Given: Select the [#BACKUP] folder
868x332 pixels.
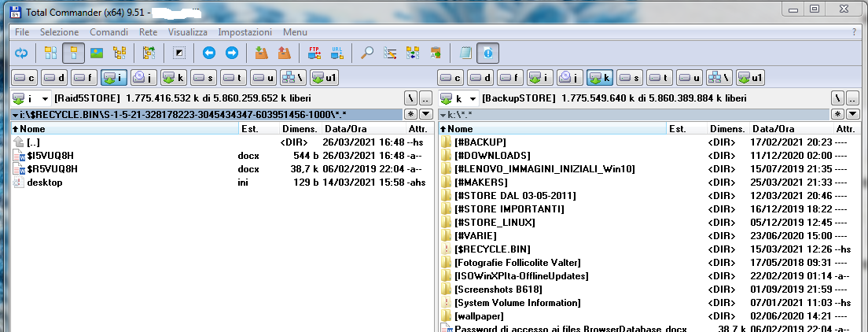Looking at the screenshot, I should pyautogui.click(x=649, y=142).
